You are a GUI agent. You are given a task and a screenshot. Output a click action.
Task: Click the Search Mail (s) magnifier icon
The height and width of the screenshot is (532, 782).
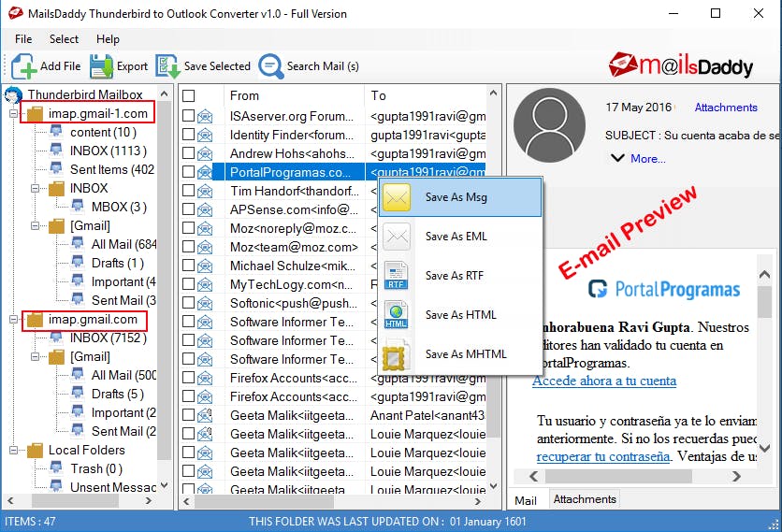click(x=271, y=66)
